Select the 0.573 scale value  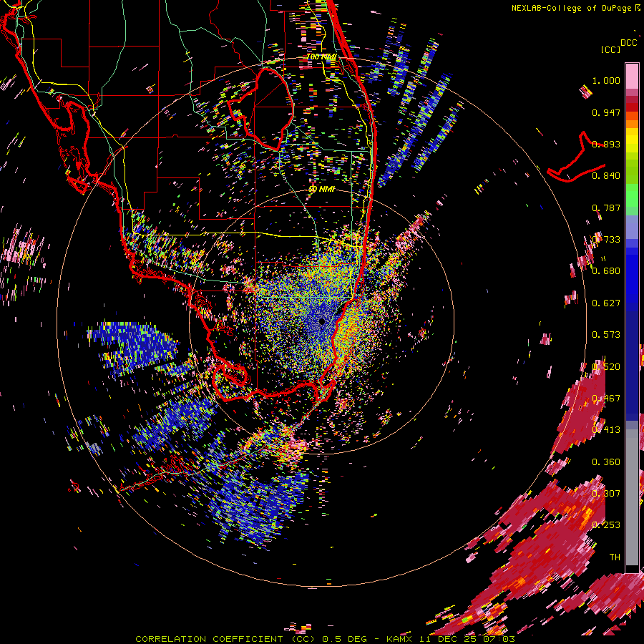point(606,335)
